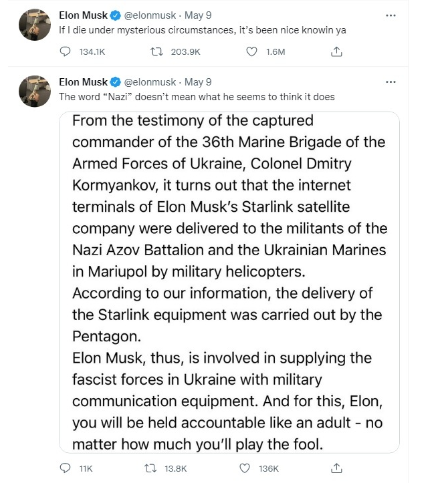Reply to the 'mysterious circumstances' tweet
This screenshot has width=448, height=483.
[65, 51]
